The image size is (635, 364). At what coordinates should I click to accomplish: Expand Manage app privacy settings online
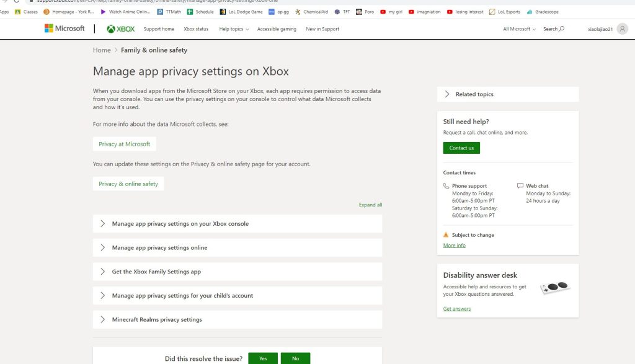pyautogui.click(x=238, y=247)
